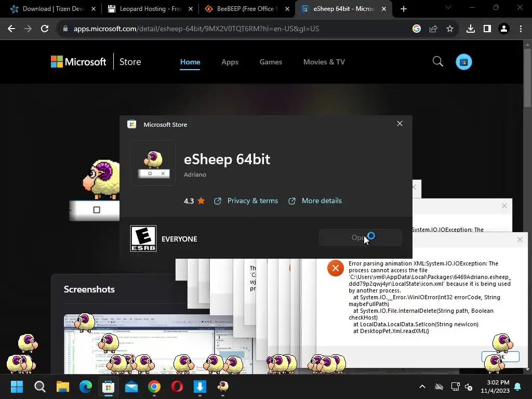The width and height of the screenshot is (532, 399).
Task: Open taskbar Search
Action: [x=39, y=387]
